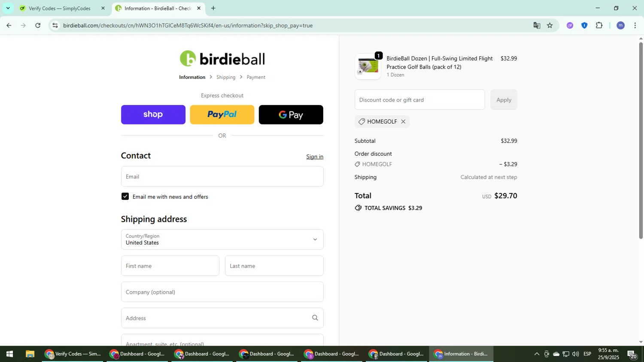Switch to the Verify Codes SimplyCodes tab
Viewport: 644px width, 362px height.
[x=59, y=8]
